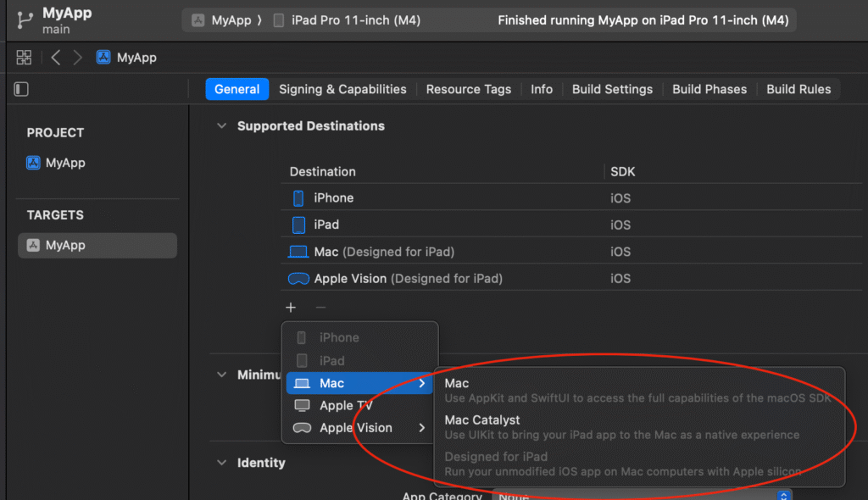Remove destination with the minus button

click(x=320, y=308)
